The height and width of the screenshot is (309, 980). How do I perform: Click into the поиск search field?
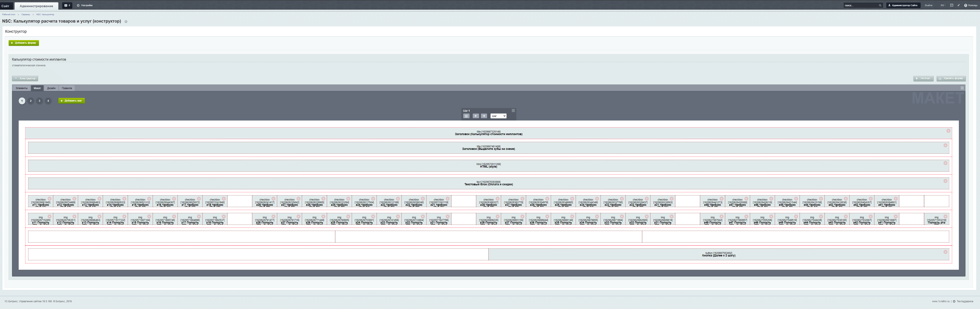[860, 5]
